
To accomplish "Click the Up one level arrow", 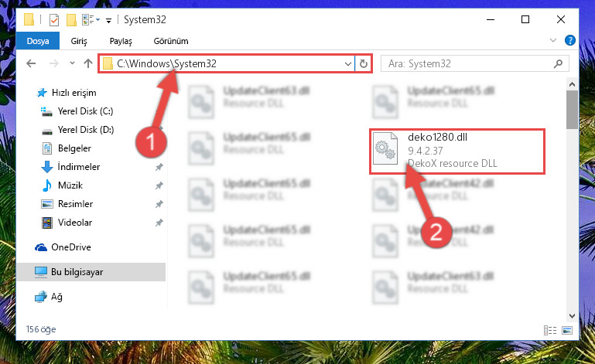I will point(88,63).
